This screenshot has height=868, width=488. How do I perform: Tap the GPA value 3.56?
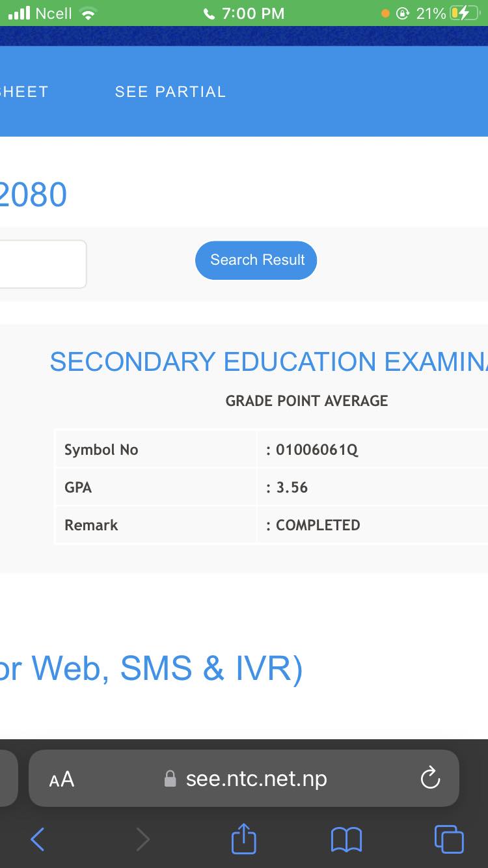coord(291,487)
